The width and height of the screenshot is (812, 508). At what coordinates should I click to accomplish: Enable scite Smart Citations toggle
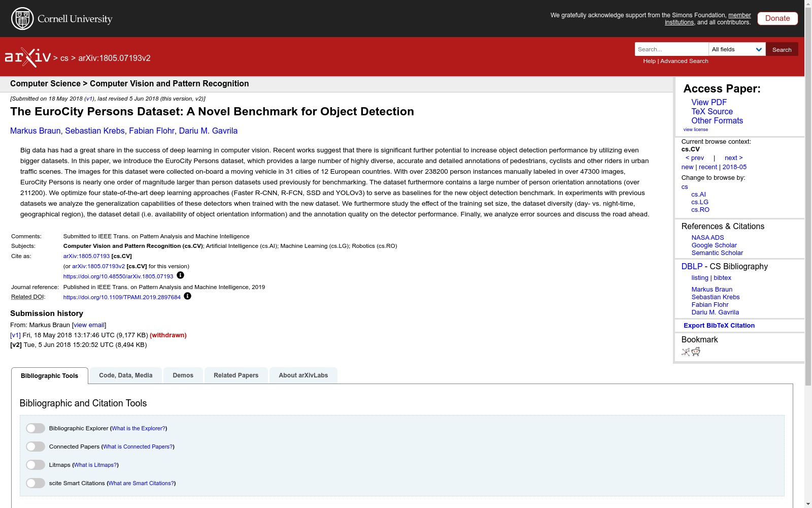coord(36,483)
